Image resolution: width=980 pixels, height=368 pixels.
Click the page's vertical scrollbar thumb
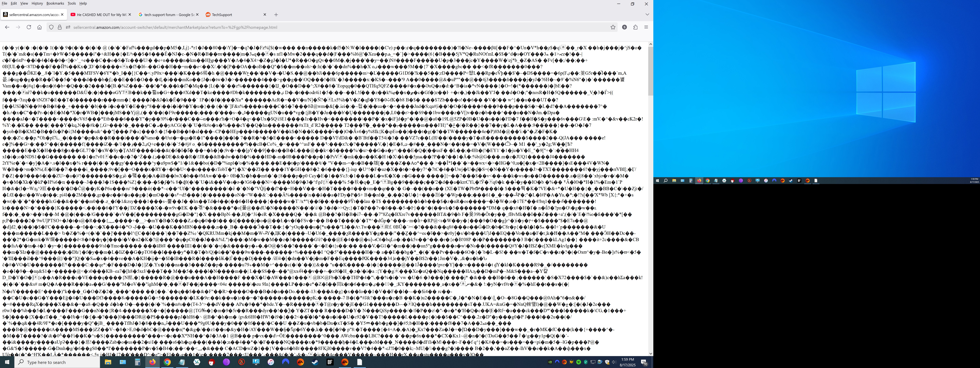(x=651, y=71)
